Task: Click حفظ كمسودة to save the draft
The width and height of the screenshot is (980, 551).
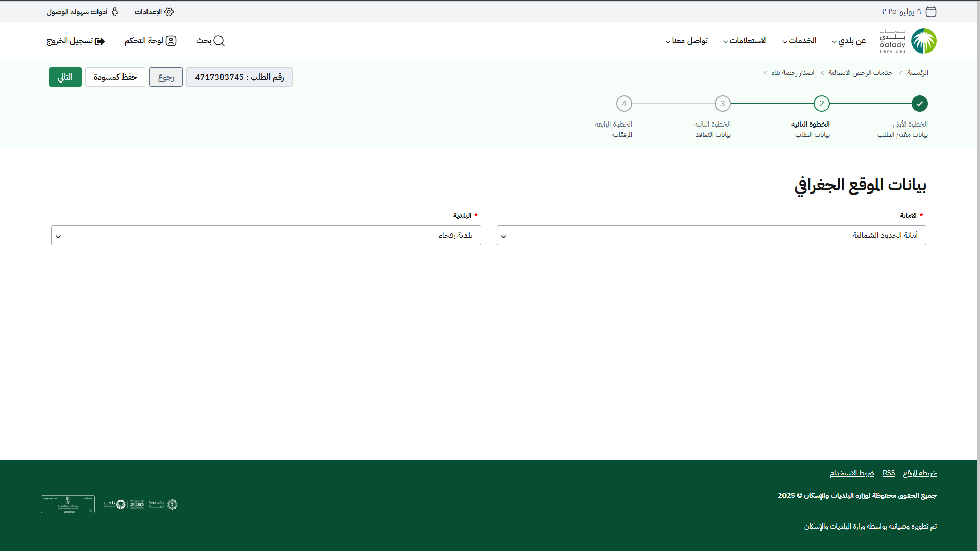Action: point(115,77)
